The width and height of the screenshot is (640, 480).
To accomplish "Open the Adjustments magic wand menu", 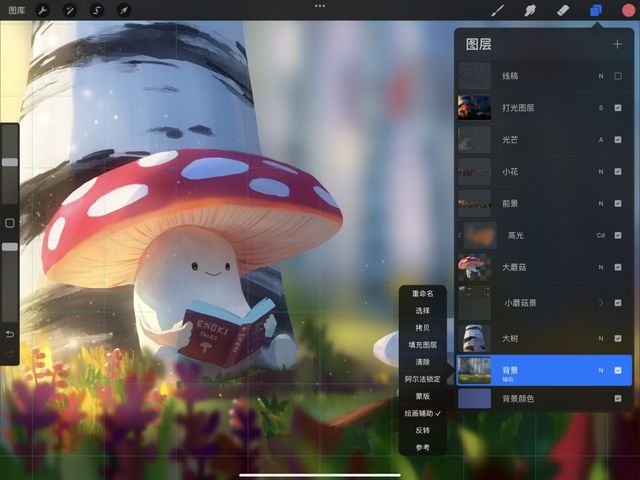I will pos(69,10).
